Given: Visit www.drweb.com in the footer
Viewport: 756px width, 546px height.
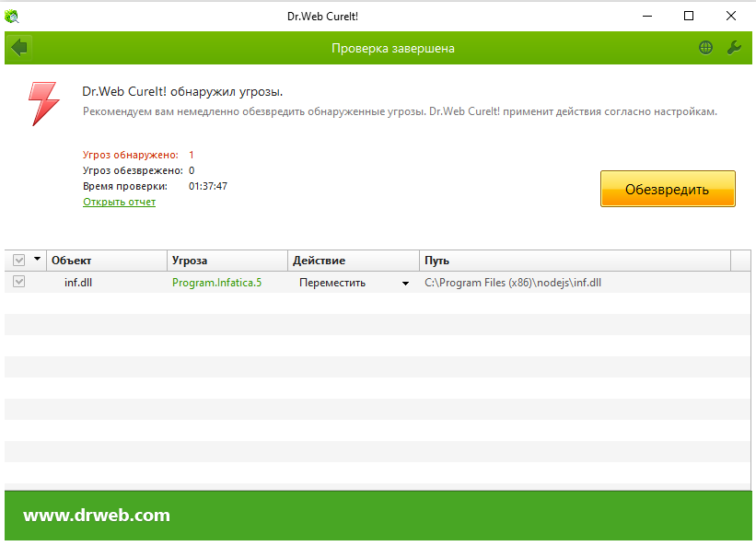Looking at the screenshot, I should (97, 516).
